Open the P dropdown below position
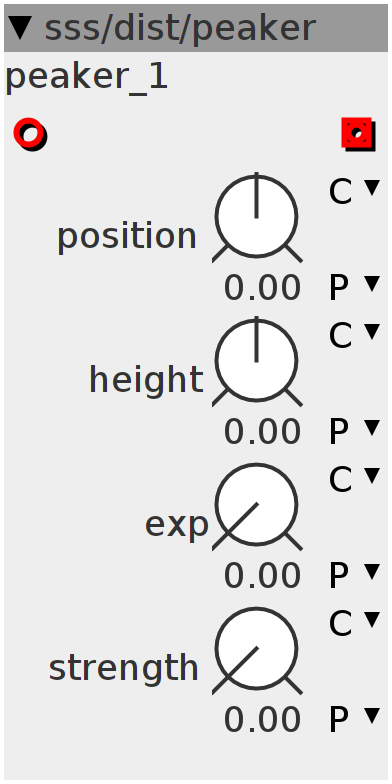Image resolution: width=392 pixels, height=784 pixels. (x=354, y=287)
